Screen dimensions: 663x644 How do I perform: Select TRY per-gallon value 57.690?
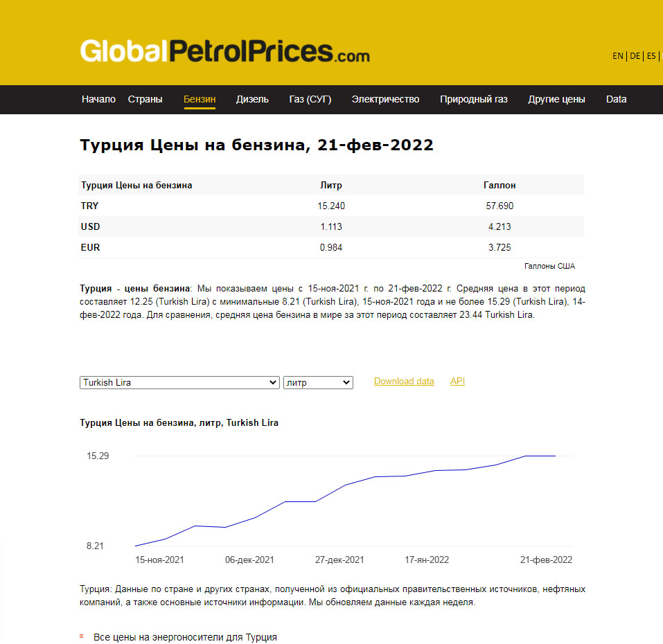click(x=500, y=206)
